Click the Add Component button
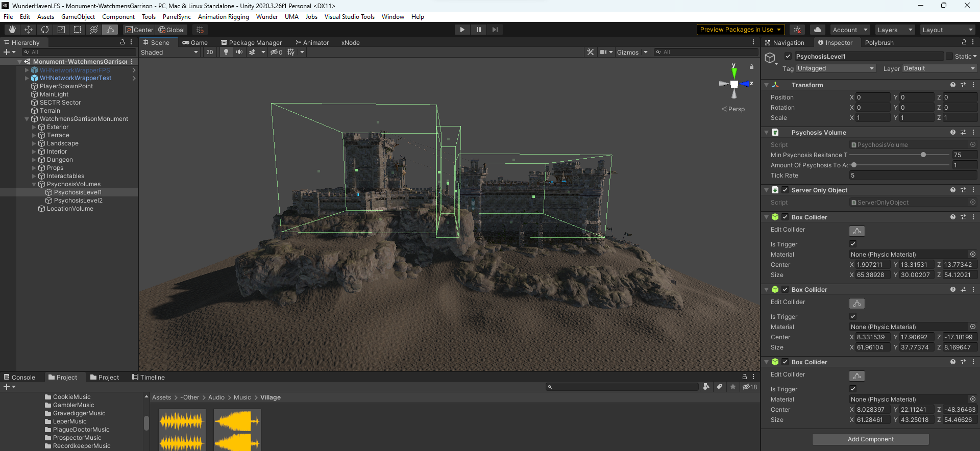Viewport: 980px width, 451px height. pos(870,439)
